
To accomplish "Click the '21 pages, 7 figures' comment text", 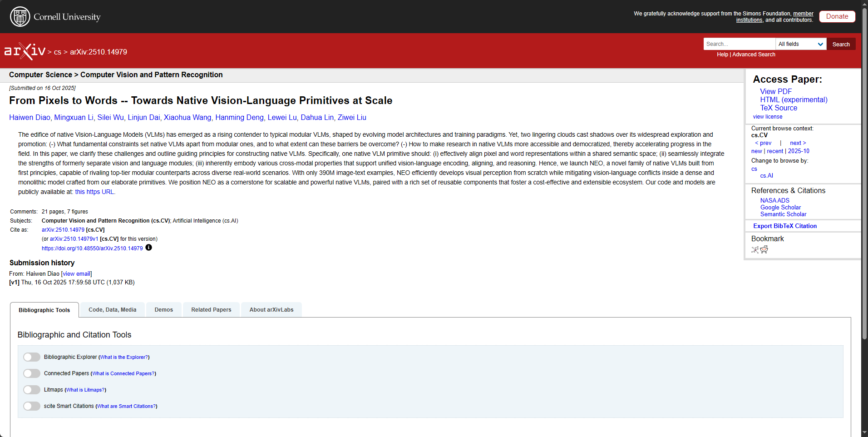I will coord(65,212).
